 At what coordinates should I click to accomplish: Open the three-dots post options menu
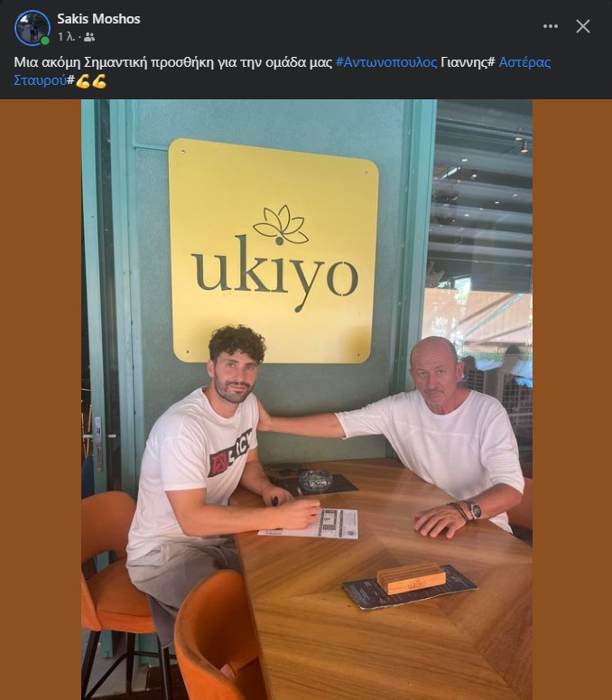click(551, 26)
